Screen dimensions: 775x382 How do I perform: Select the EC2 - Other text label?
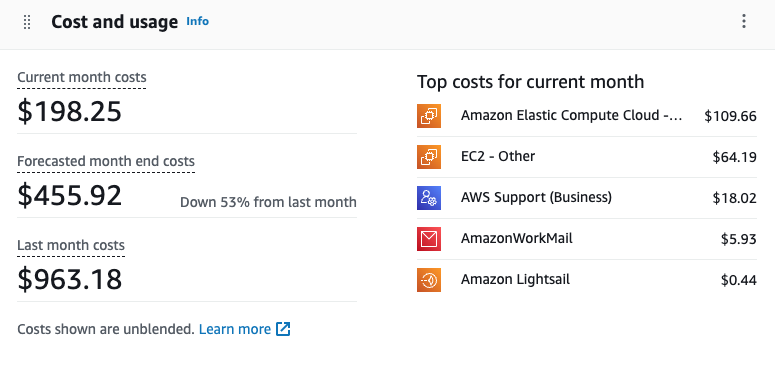[498, 157]
